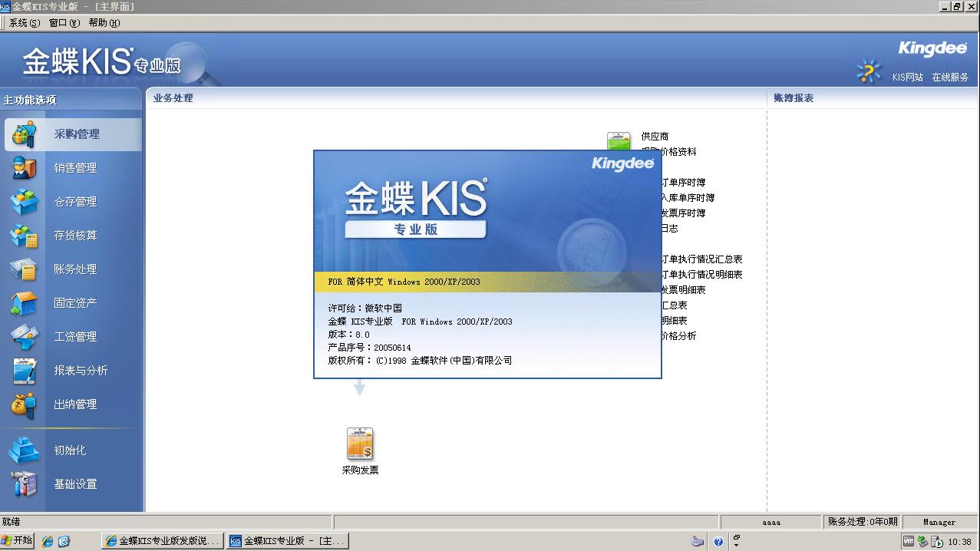Click the aaaa status bar field
This screenshot has width=980, height=551.
771,522
